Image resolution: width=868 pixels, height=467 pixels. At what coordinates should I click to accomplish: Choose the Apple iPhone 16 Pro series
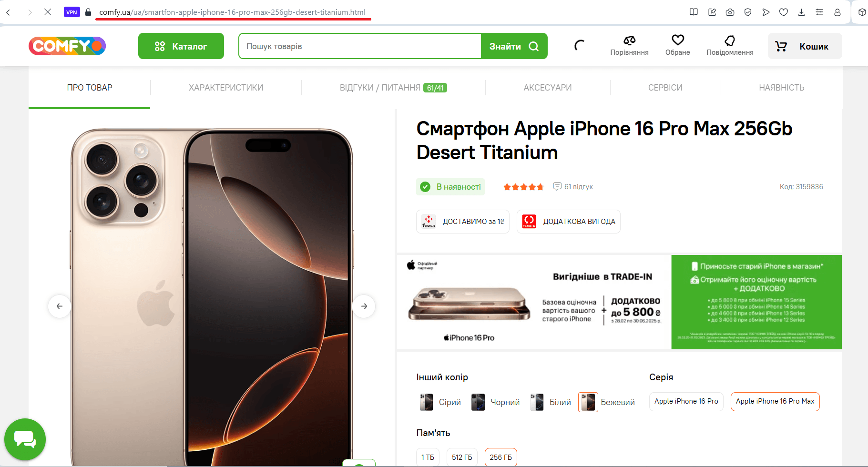686,401
